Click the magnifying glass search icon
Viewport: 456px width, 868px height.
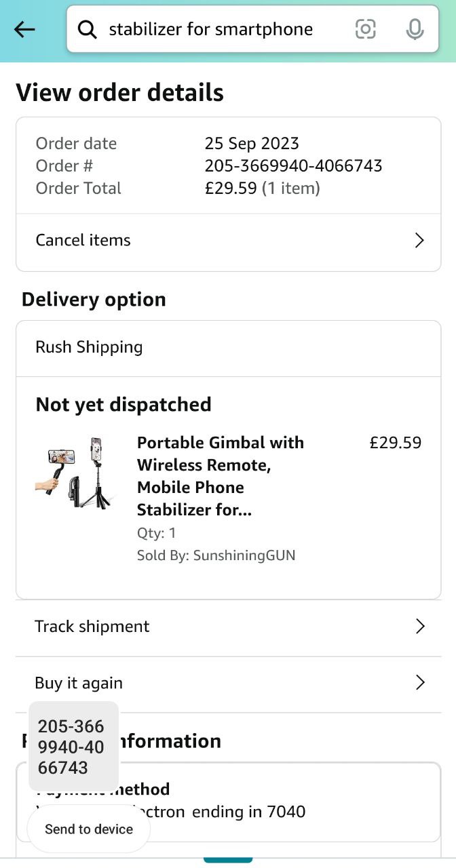click(x=88, y=29)
